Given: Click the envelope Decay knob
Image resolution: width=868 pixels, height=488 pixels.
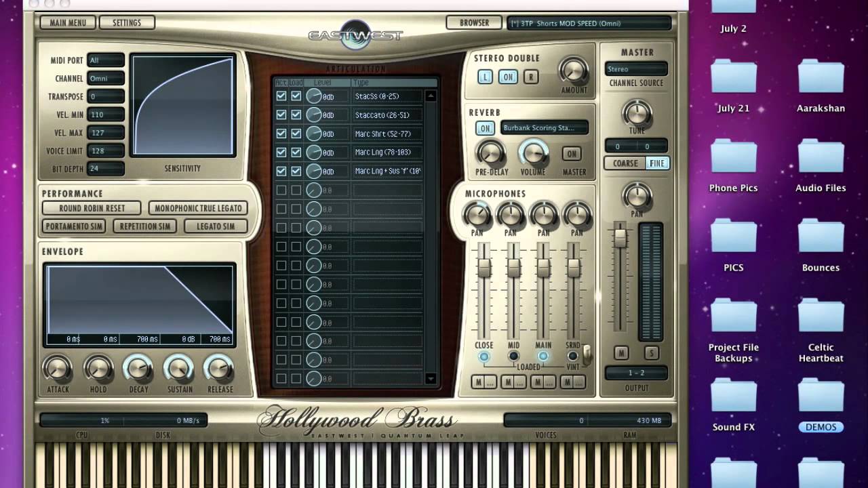Looking at the screenshot, I should [x=138, y=369].
